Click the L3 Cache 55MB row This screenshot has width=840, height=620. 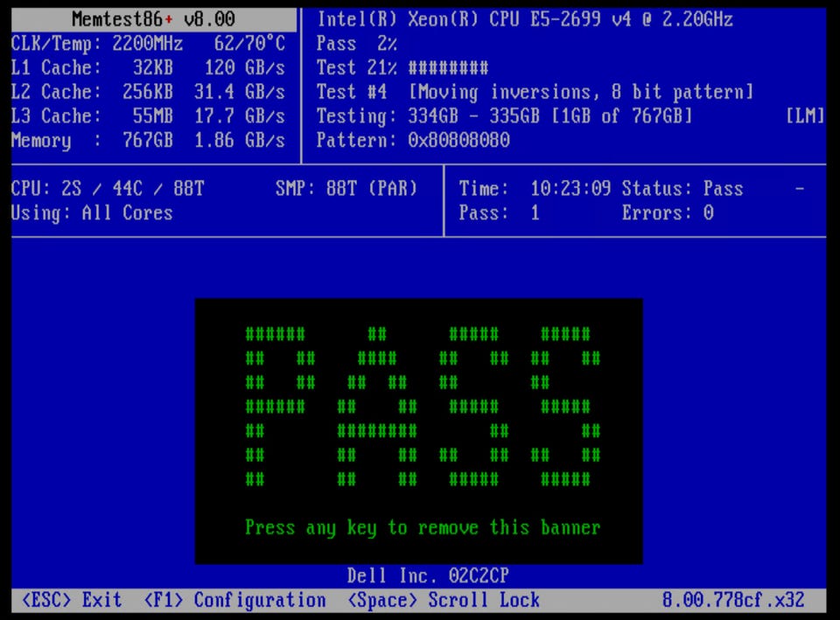pos(148,116)
